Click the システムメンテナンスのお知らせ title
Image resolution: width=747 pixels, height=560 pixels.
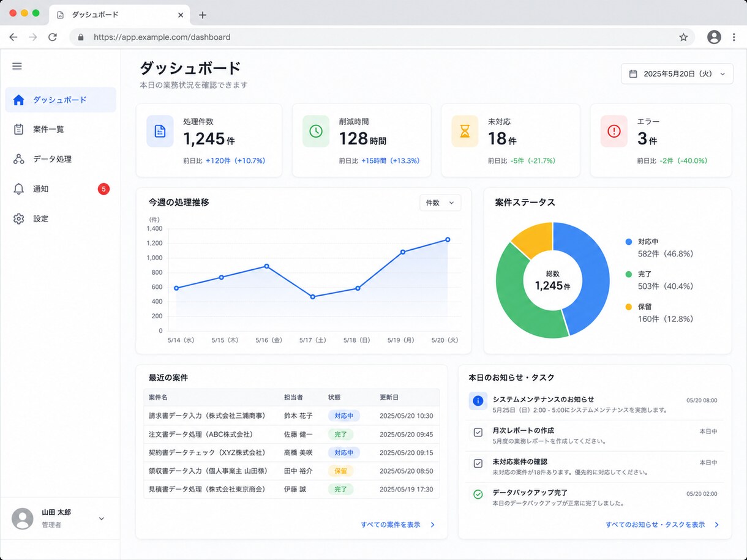(543, 399)
